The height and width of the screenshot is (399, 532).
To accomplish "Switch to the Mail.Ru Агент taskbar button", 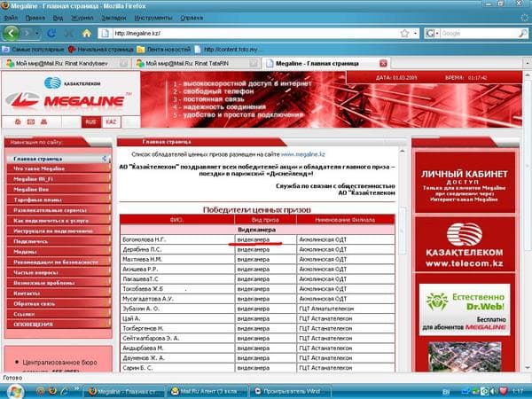I will [207, 391].
